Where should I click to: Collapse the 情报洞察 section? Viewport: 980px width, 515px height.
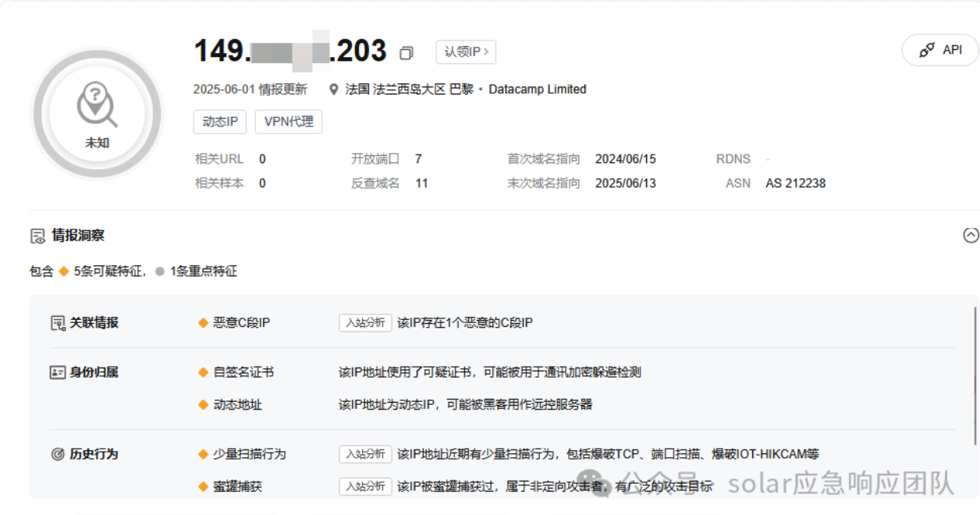[971, 235]
